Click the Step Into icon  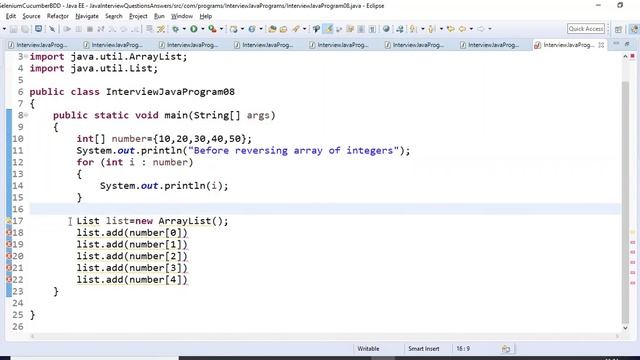[x=112, y=29]
